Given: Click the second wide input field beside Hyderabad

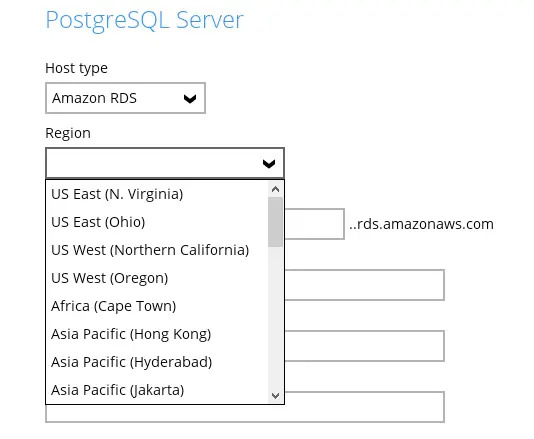Looking at the screenshot, I should [364, 346].
